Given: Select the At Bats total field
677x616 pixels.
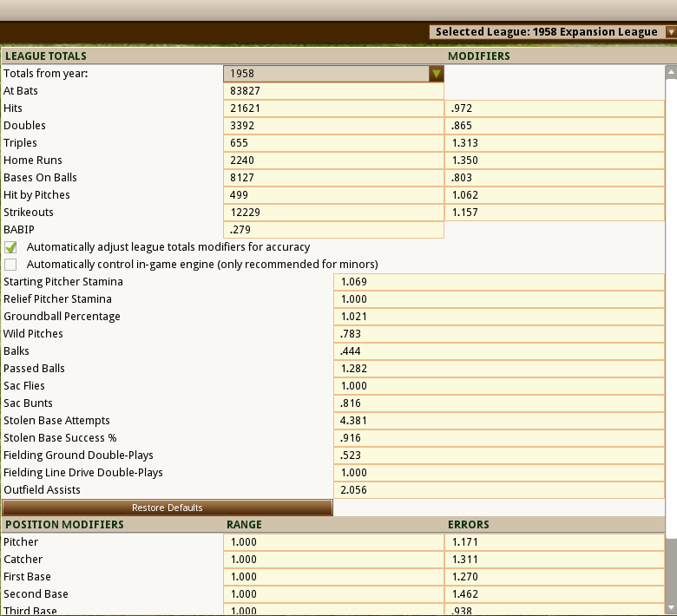Looking at the screenshot, I should coord(333,91).
